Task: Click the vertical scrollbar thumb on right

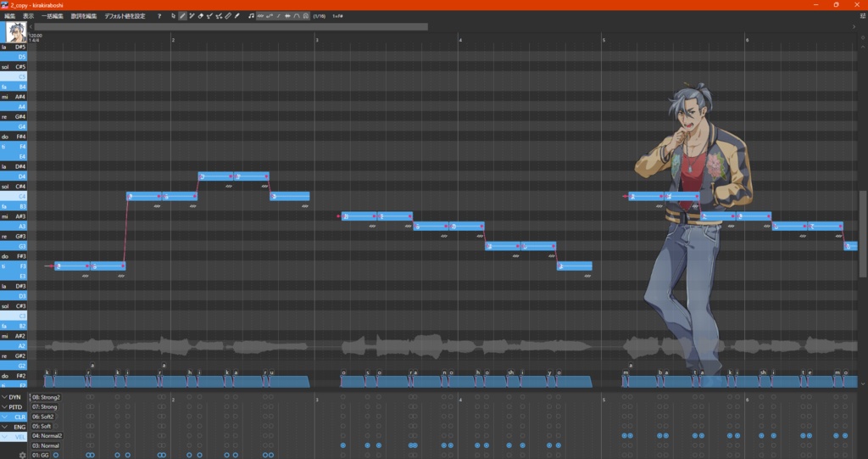Action: [862, 234]
